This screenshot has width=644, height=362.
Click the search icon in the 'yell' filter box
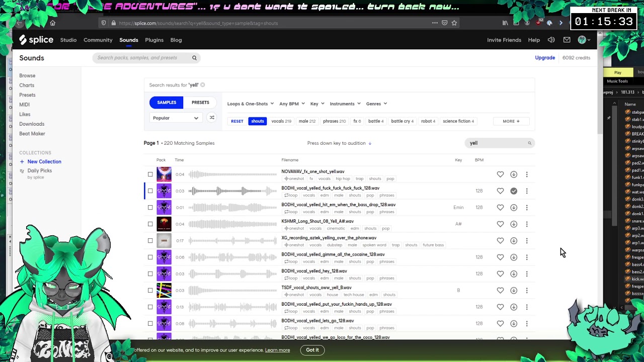(529, 143)
